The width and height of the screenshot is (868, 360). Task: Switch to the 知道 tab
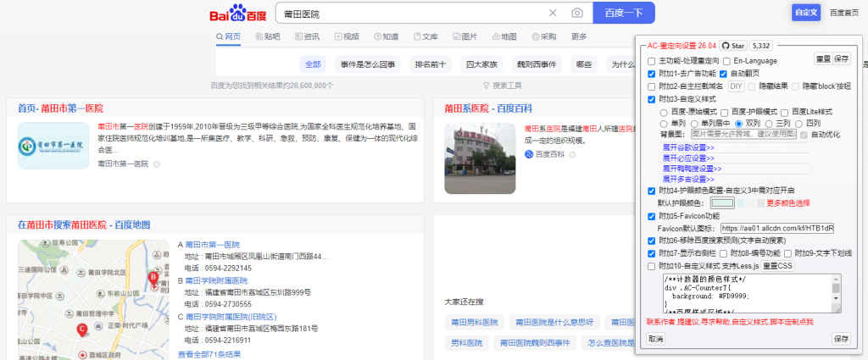click(x=386, y=36)
